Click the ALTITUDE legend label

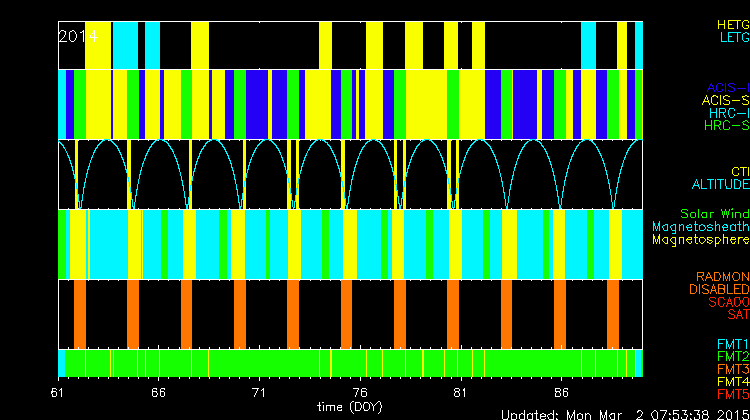point(719,185)
